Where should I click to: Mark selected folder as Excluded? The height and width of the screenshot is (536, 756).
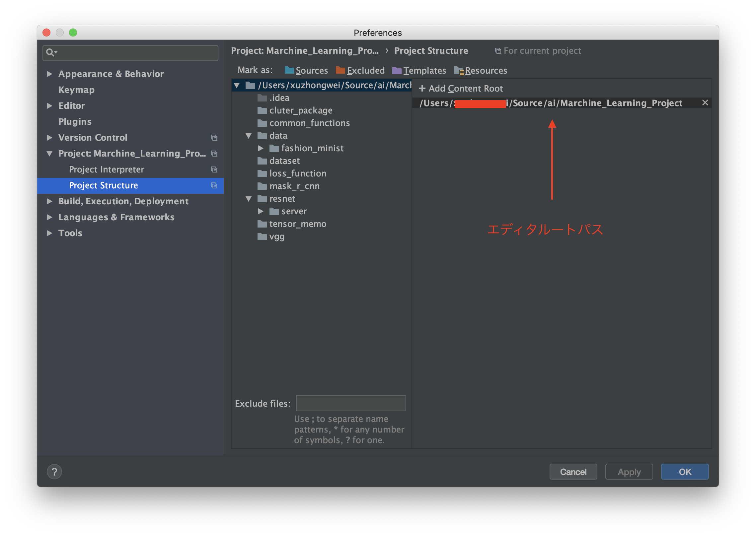[365, 70]
